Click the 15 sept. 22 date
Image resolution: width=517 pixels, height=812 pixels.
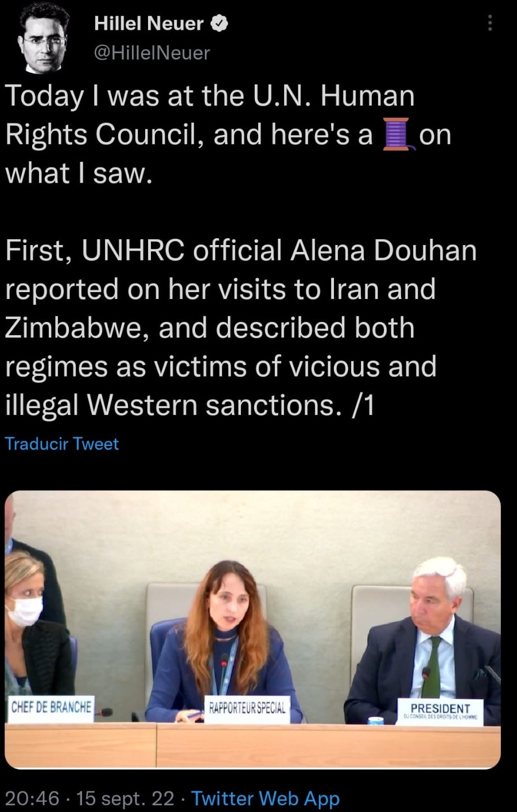(125, 798)
